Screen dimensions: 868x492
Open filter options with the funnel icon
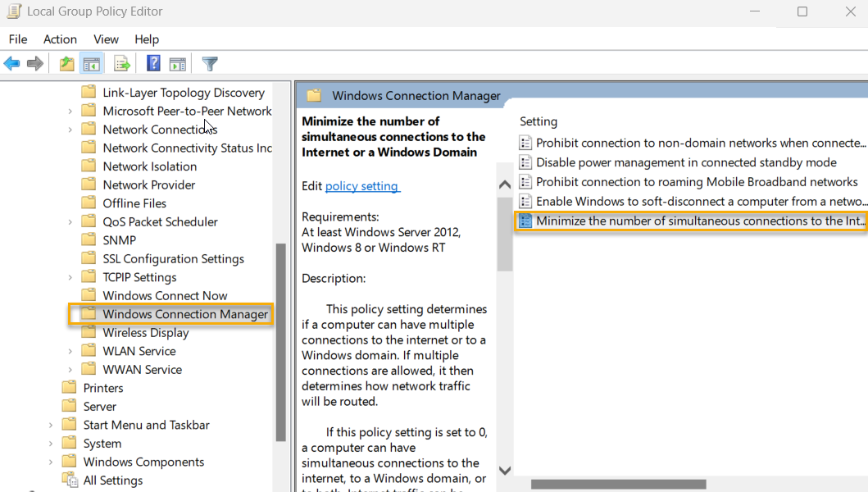coord(210,63)
